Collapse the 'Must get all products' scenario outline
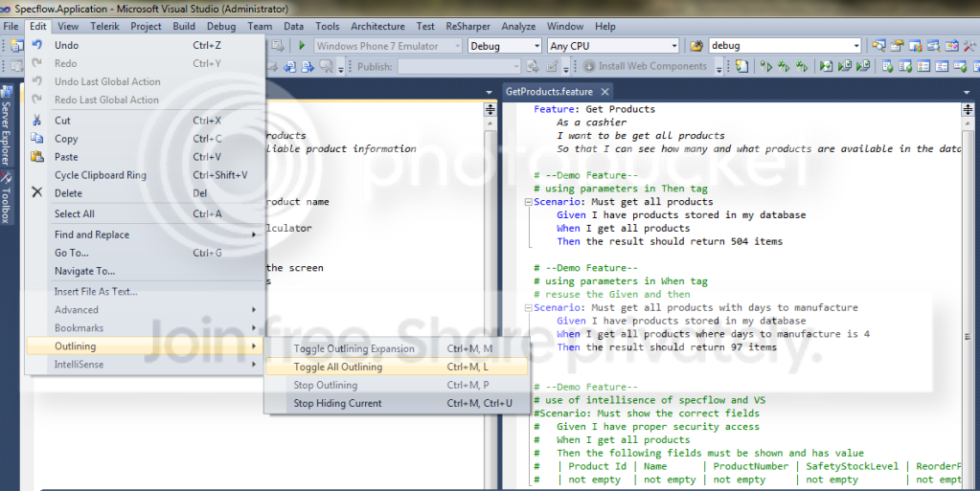Viewport: 980px width, 491px height. pos(528,202)
